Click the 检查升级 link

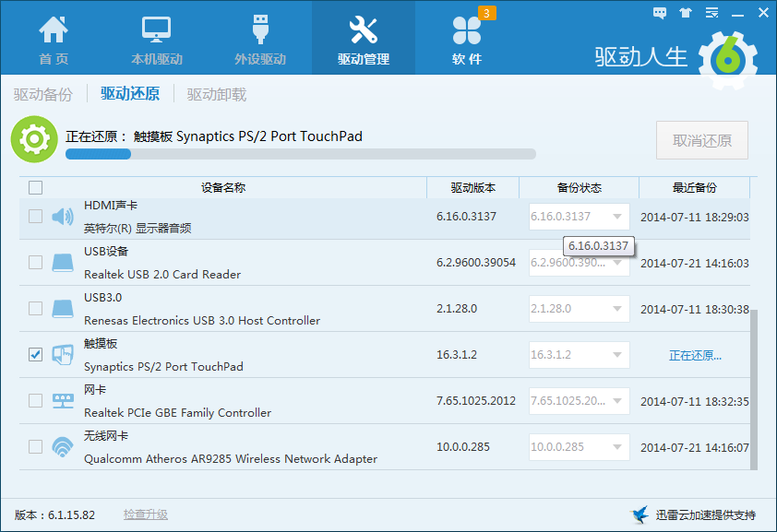click(x=146, y=514)
